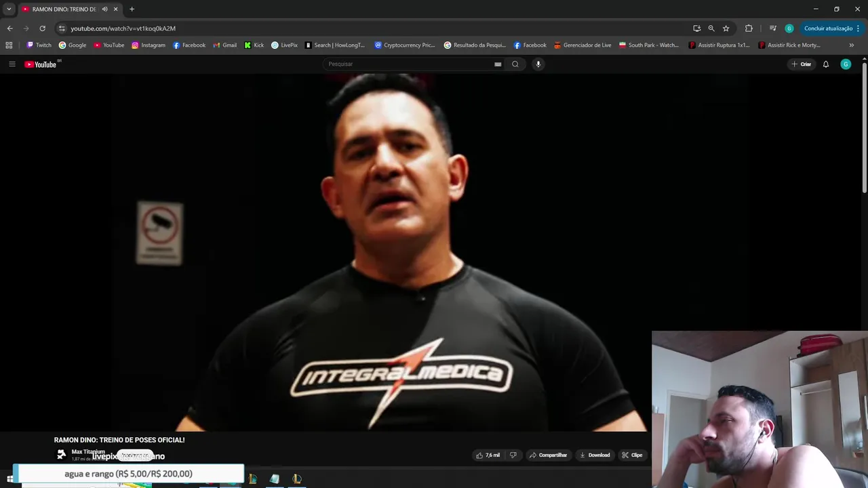Open the Chrome profile avatar
Screen dimensions: 868x488
tap(789, 28)
